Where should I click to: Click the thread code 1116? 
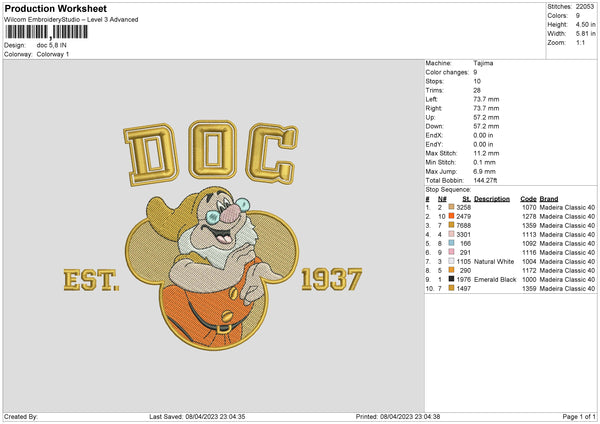(x=529, y=253)
